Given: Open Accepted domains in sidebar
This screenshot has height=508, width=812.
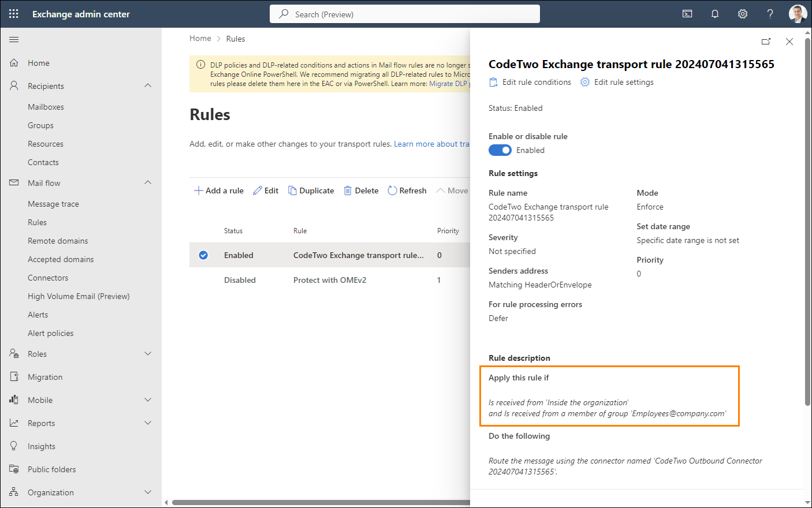Looking at the screenshot, I should coord(61,259).
